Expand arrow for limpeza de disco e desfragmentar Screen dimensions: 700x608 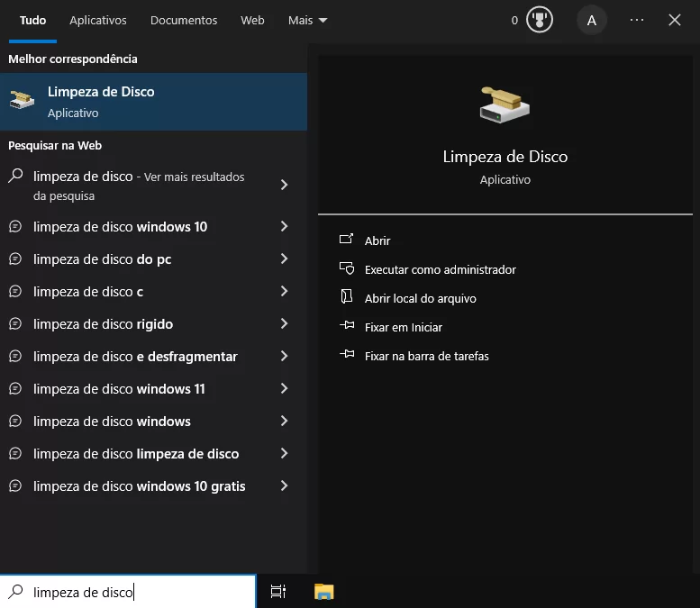pos(284,356)
